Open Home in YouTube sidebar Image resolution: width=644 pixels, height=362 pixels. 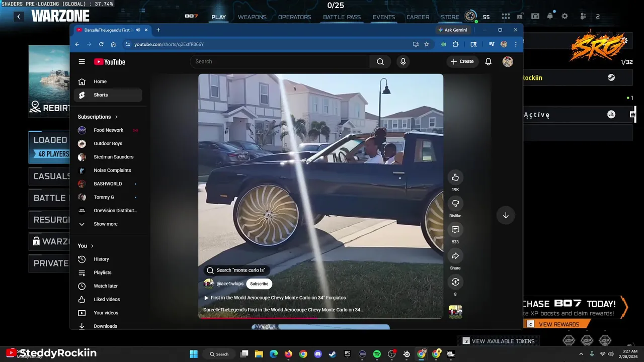coord(108,81)
